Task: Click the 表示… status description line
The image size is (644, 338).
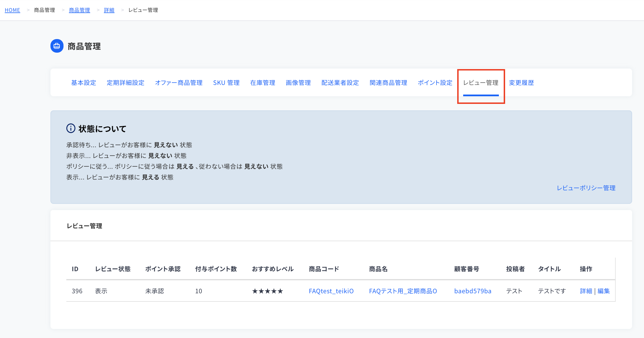Action: click(120, 177)
